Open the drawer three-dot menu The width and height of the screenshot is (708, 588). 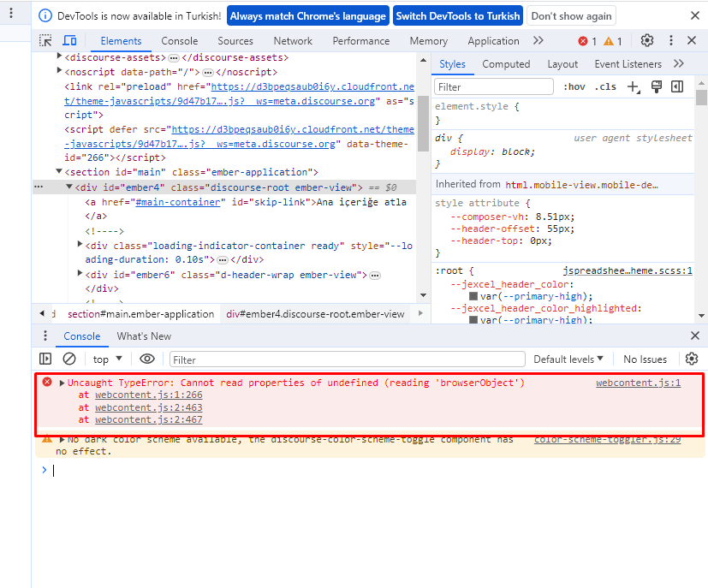[45, 336]
